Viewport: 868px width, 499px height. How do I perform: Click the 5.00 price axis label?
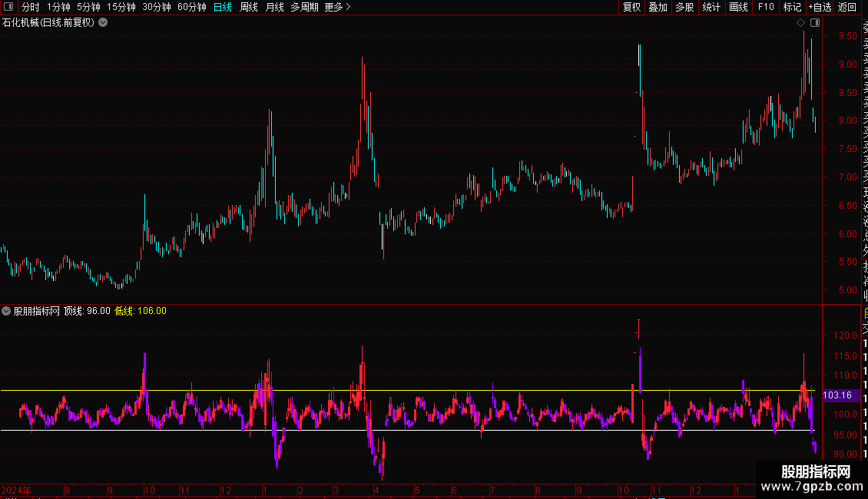pos(847,290)
